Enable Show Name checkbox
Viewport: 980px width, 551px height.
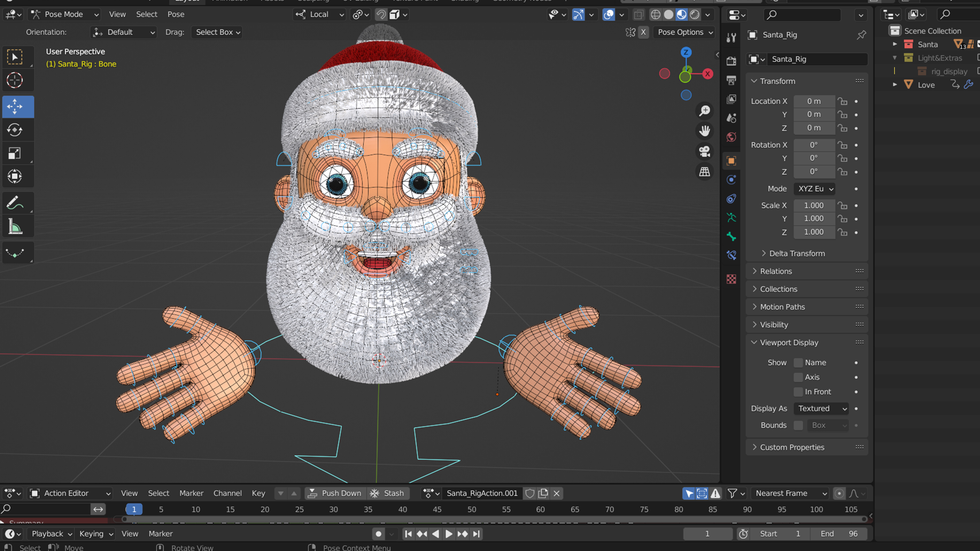(x=798, y=363)
